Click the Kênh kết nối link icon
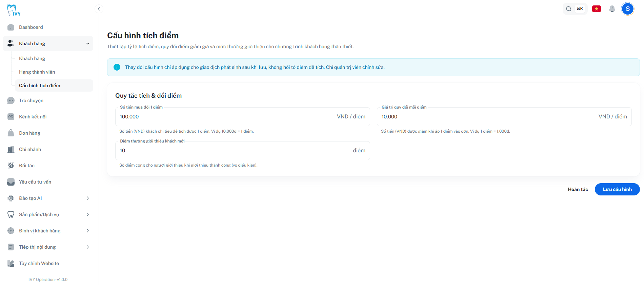The height and width of the screenshot is (285, 644). pos(11,117)
